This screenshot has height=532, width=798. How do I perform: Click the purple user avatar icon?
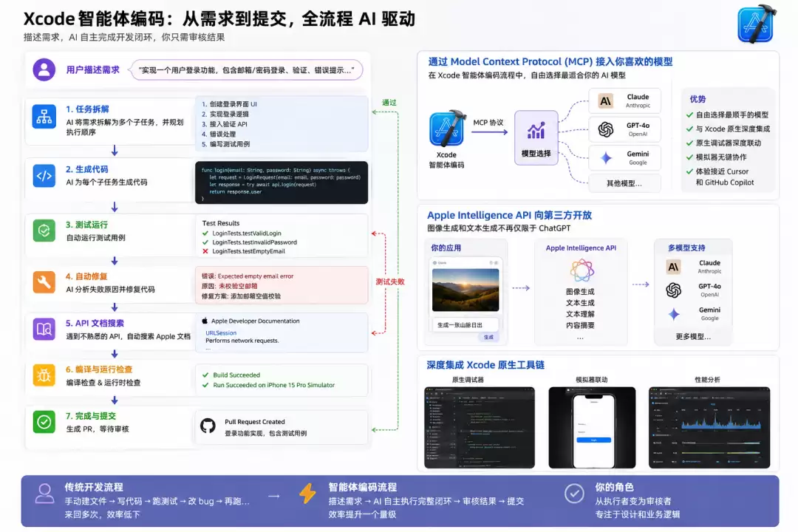(44, 69)
